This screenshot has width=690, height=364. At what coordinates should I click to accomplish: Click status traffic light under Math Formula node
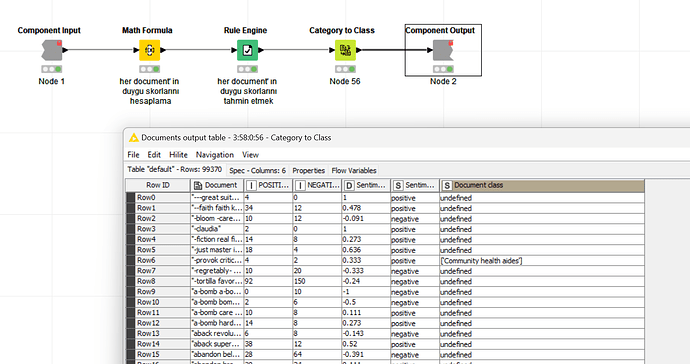(150, 69)
